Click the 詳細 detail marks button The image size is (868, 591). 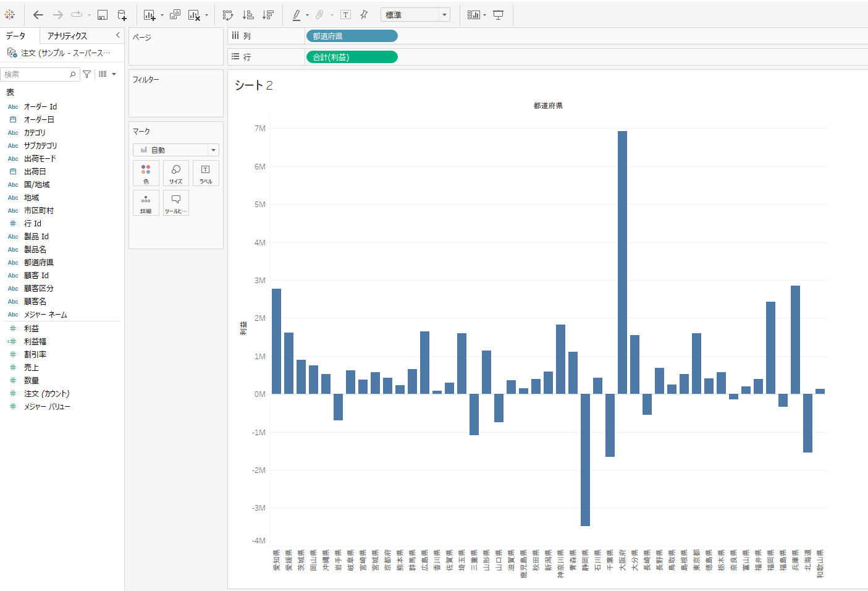point(146,203)
